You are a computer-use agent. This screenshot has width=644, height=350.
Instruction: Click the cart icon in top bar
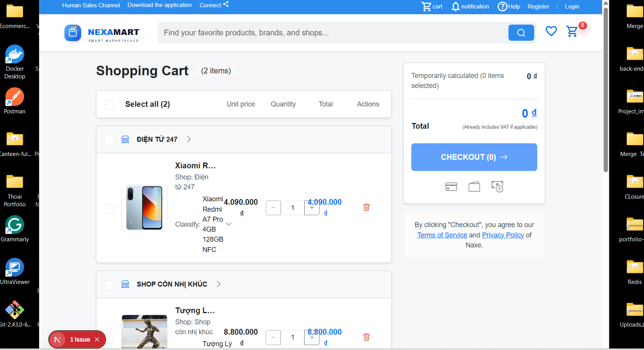coord(426,6)
